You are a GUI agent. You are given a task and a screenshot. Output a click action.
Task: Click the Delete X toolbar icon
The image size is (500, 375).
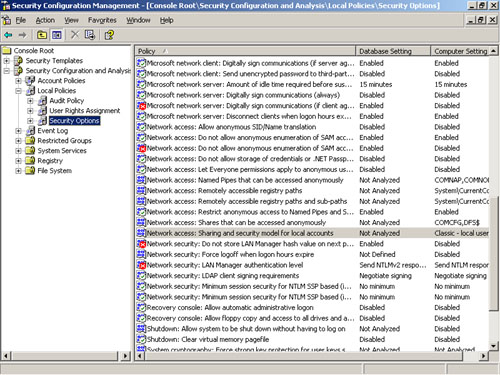point(75,35)
